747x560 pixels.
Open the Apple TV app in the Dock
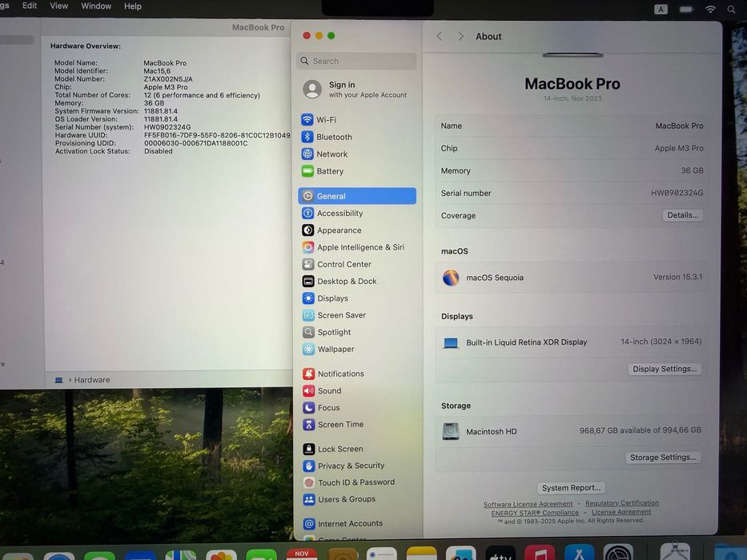(500, 554)
